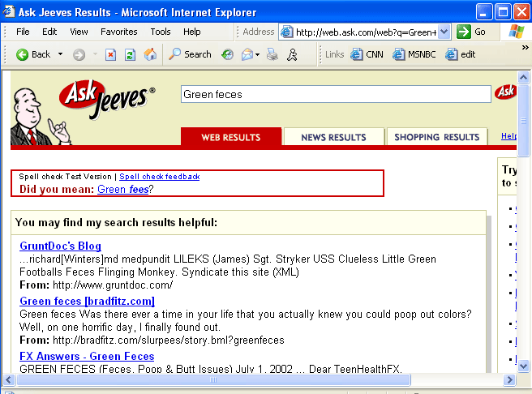The width and height of the screenshot is (532, 394).
Task: Expand the Mail dropdown arrow
Action: 258,54
